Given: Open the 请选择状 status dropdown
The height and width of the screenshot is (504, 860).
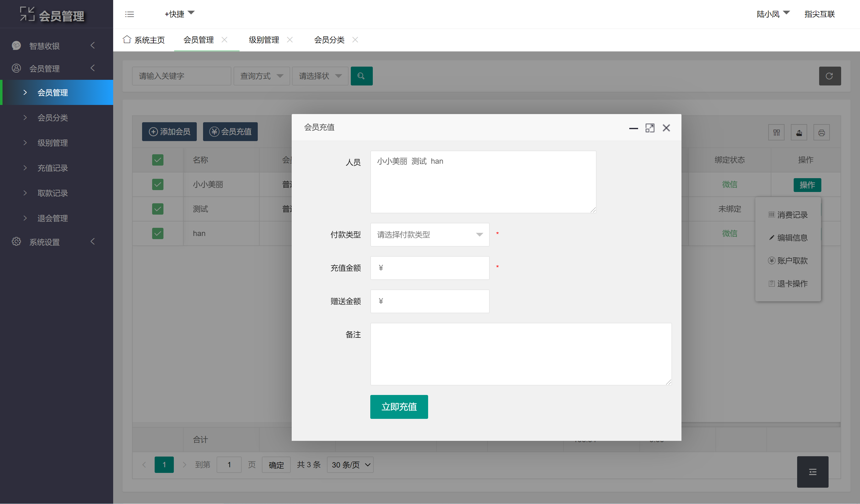Looking at the screenshot, I should coord(320,76).
